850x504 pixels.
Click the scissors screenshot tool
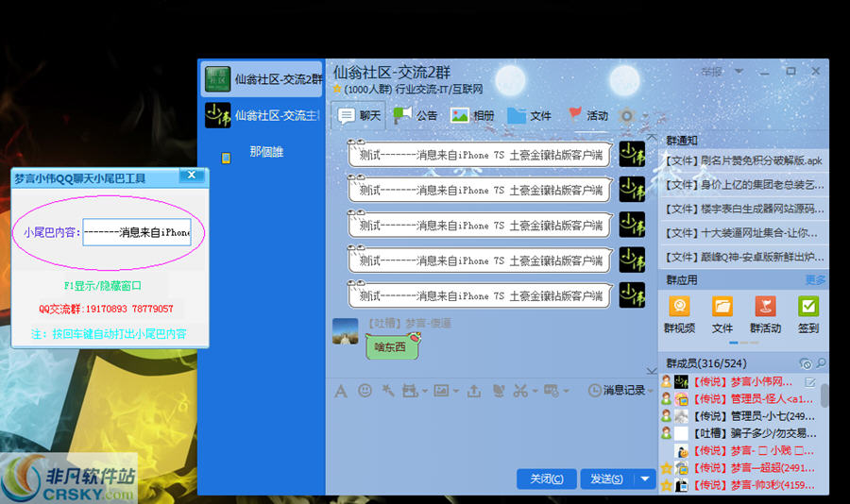tap(519, 390)
